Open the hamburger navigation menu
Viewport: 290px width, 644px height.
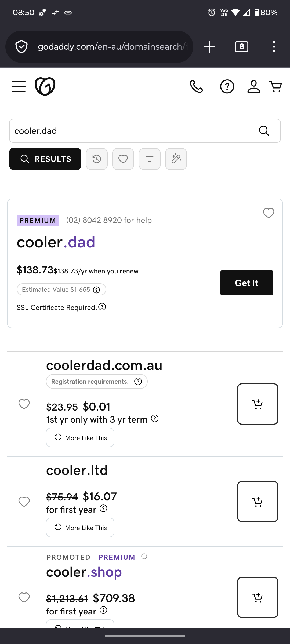pos(19,87)
